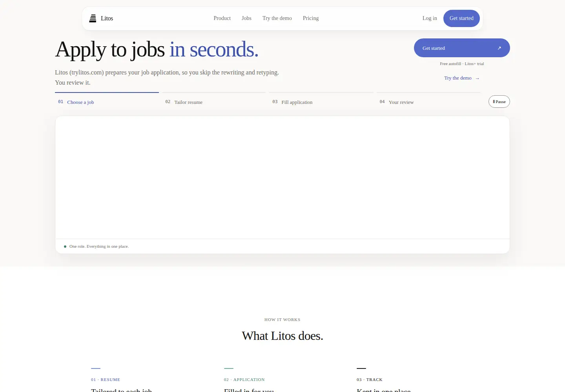Click the Litos stacked-bars logo icon
The width and height of the screenshot is (565, 392).
(x=93, y=18)
